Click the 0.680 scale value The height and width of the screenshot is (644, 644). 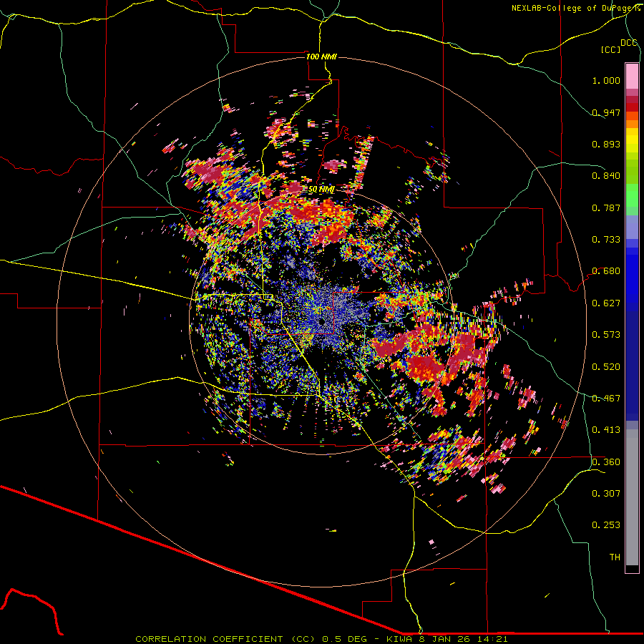(x=606, y=271)
